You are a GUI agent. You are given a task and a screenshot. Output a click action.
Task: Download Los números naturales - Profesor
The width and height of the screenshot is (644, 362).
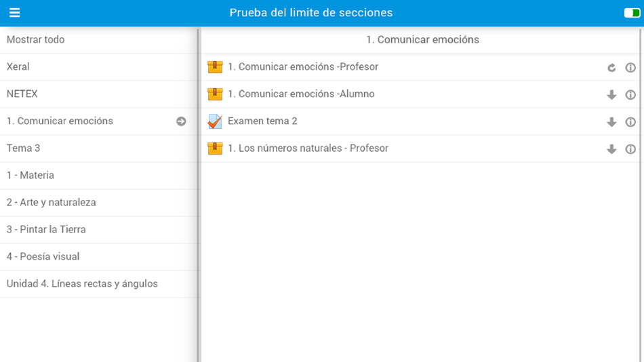point(611,148)
